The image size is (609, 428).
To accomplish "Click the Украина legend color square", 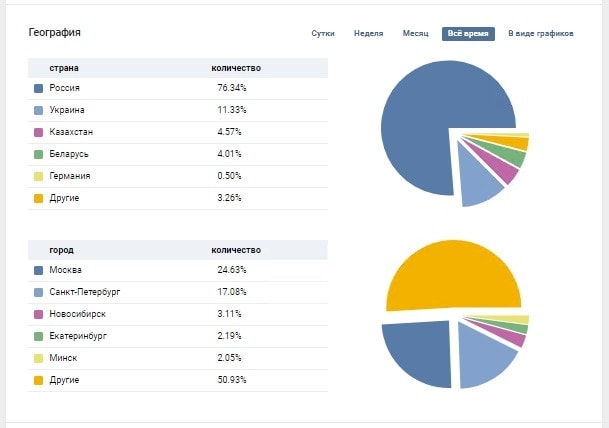I will [x=38, y=111].
